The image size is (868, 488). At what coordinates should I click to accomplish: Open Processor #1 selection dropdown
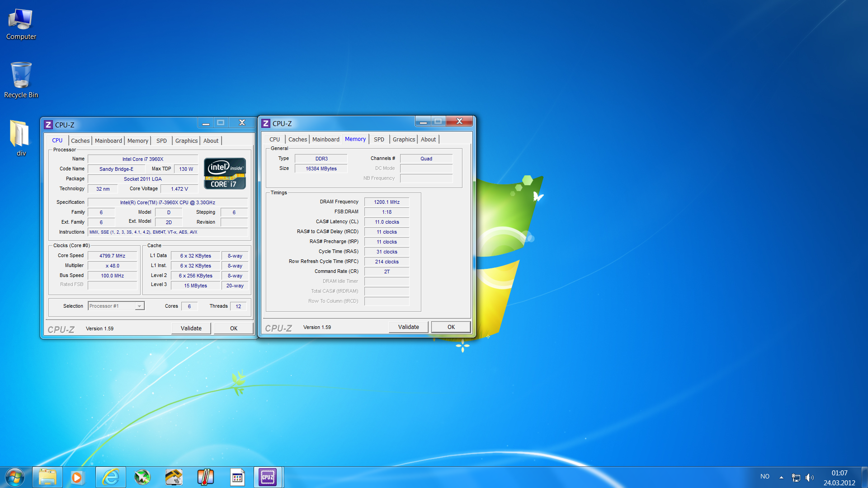116,306
